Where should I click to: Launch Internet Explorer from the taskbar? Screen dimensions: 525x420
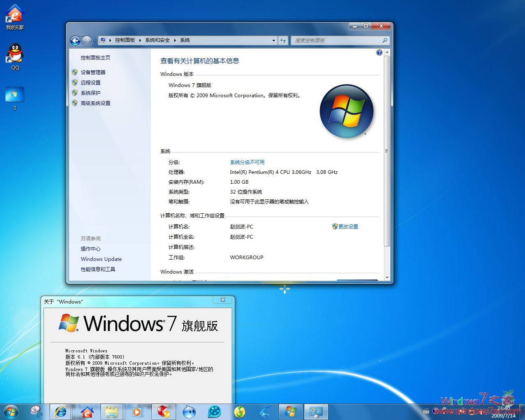click(x=61, y=411)
